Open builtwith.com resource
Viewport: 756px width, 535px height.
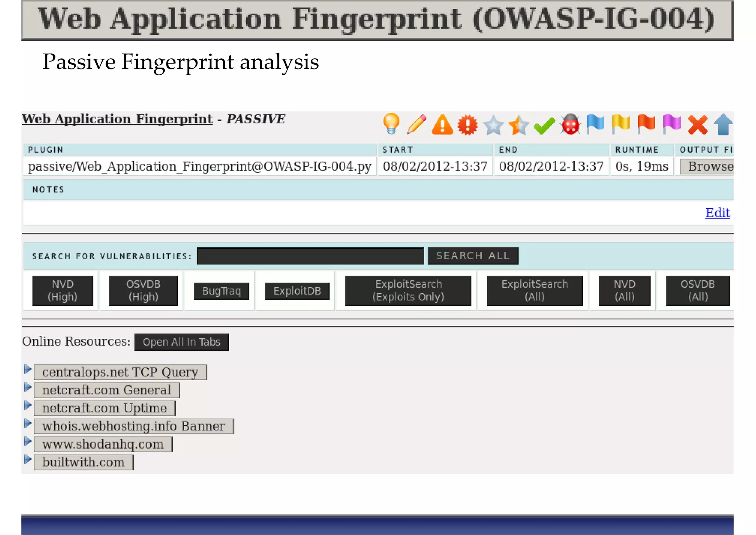[x=83, y=462]
